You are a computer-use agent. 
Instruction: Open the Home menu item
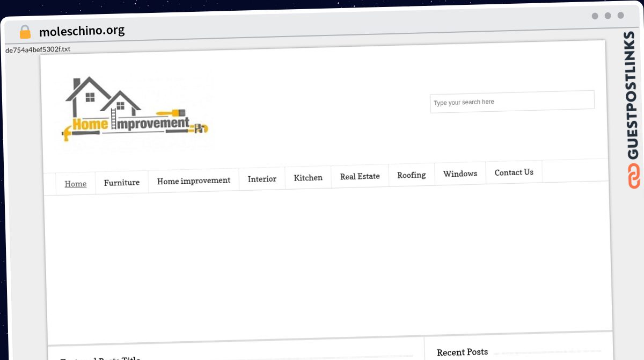[76, 184]
